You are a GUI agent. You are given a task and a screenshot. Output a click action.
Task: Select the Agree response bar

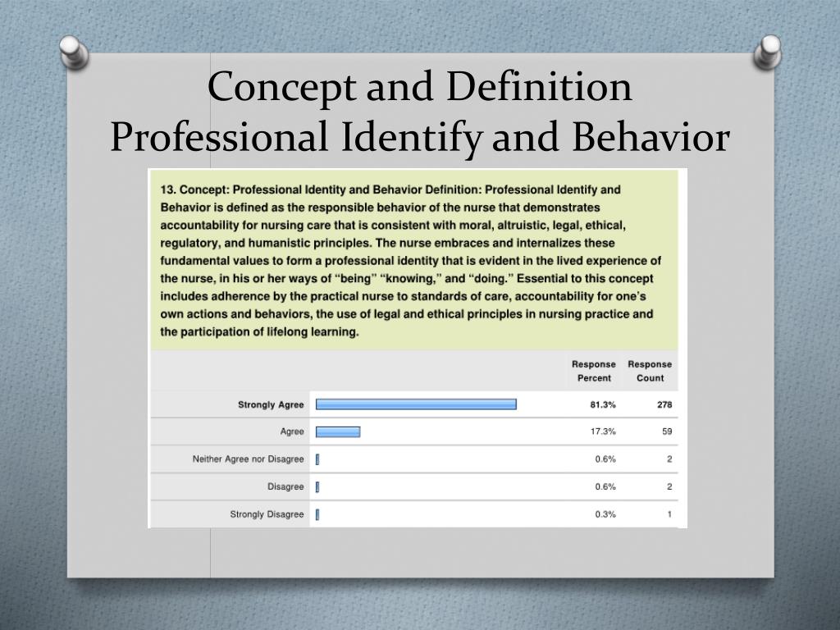(x=338, y=431)
